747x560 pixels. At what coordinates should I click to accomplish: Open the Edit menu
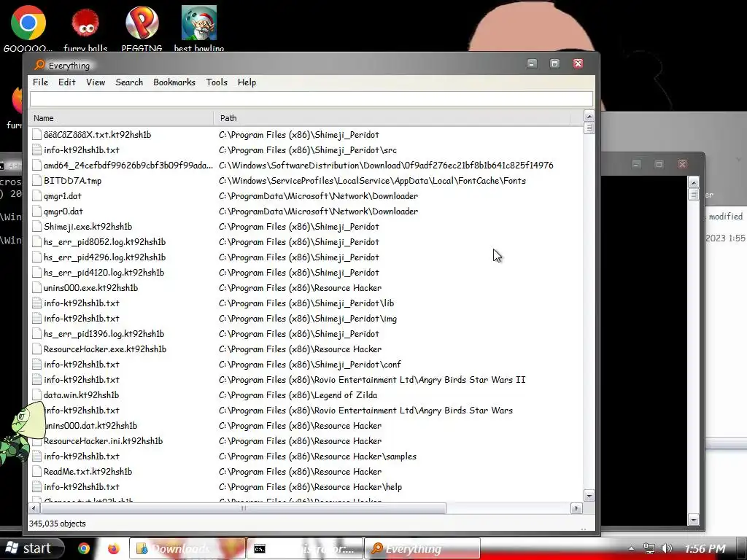click(66, 82)
